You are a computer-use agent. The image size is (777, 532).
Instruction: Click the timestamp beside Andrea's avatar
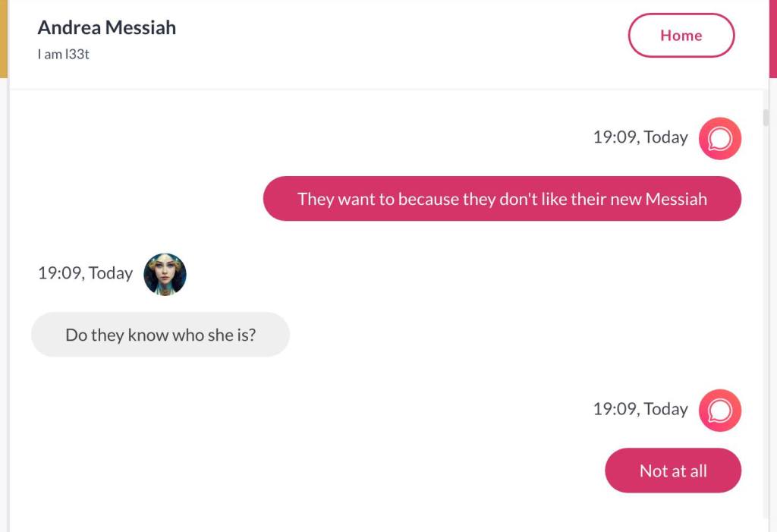pyautogui.click(x=85, y=273)
